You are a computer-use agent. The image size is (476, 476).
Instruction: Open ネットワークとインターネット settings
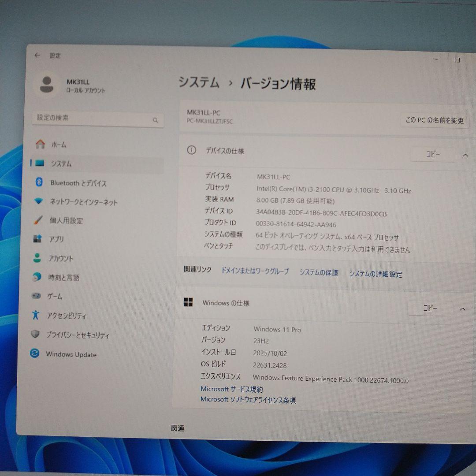point(83,202)
